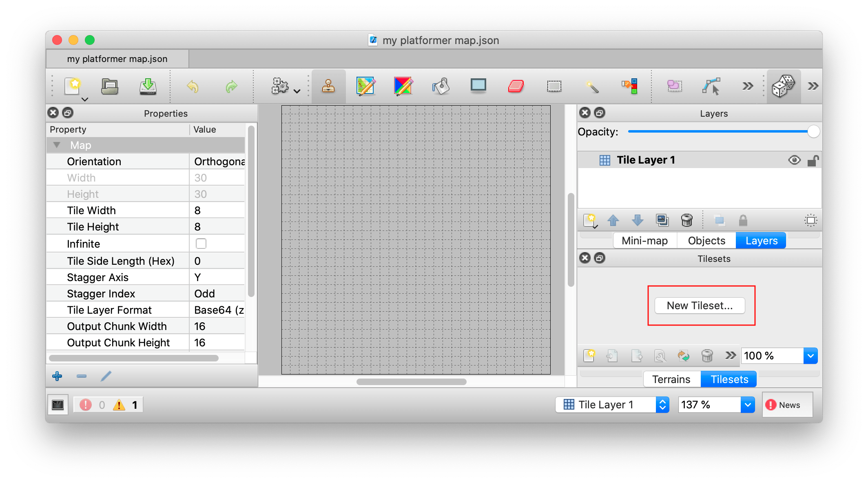Click the Save map icon

coord(148,86)
